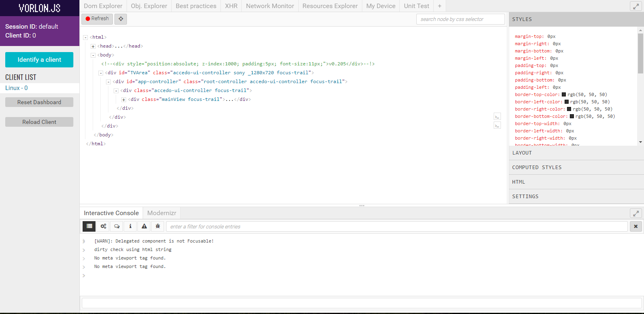Switch to the Dom Explorer tab
The image size is (644, 314).
click(x=103, y=6)
